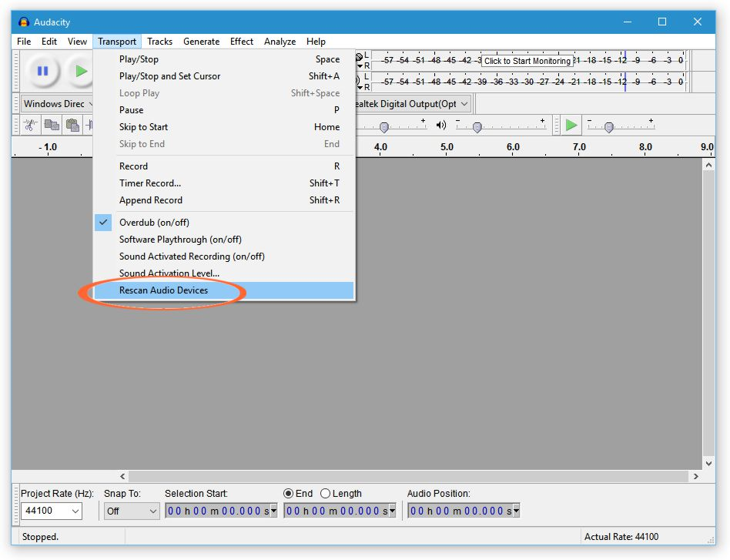Open the File menu
This screenshot has width=730, height=560.
click(24, 42)
